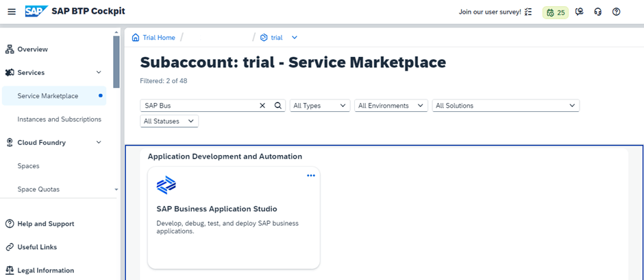Open the three-dots menu on Business Application Studio card
This screenshot has height=280, width=644.
[311, 176]
